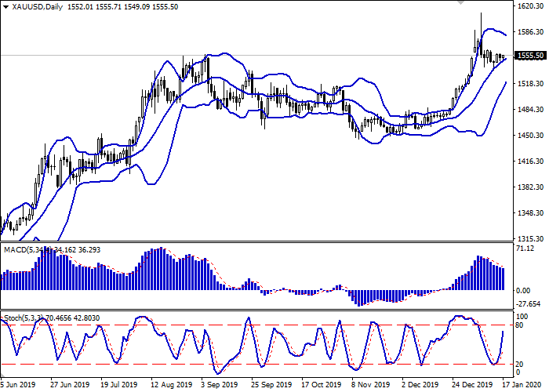Select the Stoch(5,3,3) indicator label
This screenshot has width=549, height=392.
[22, 318]
